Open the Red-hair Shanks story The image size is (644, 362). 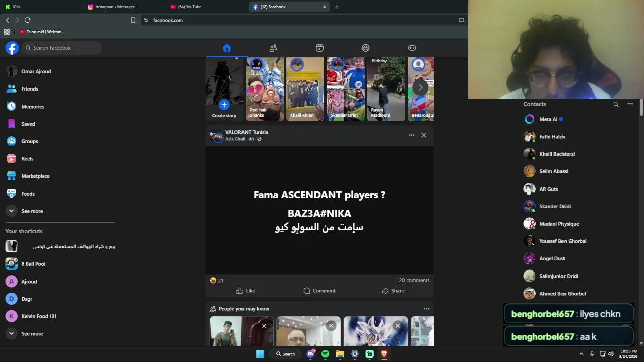(265, 89)
